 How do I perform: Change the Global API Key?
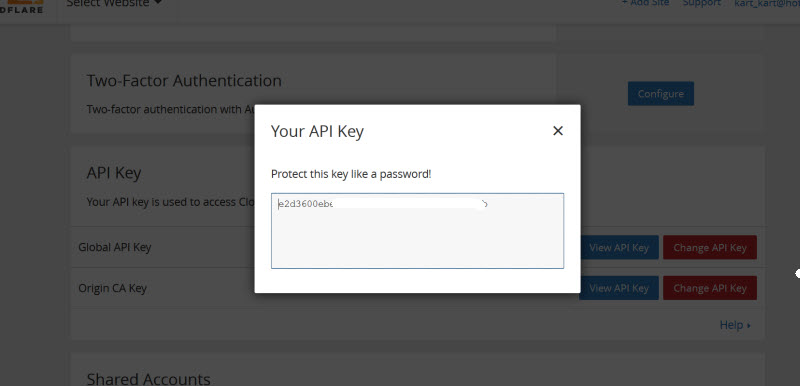point(710,247)
